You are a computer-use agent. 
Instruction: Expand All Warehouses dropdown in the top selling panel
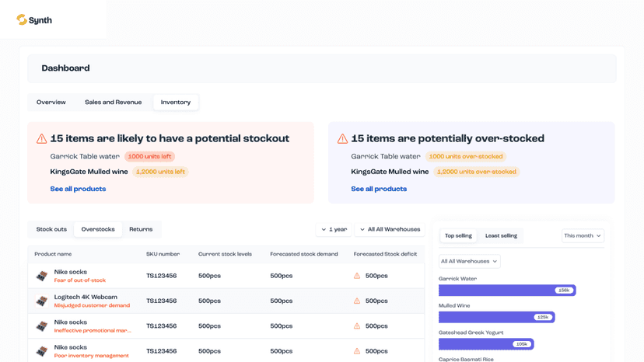point(470,261)
